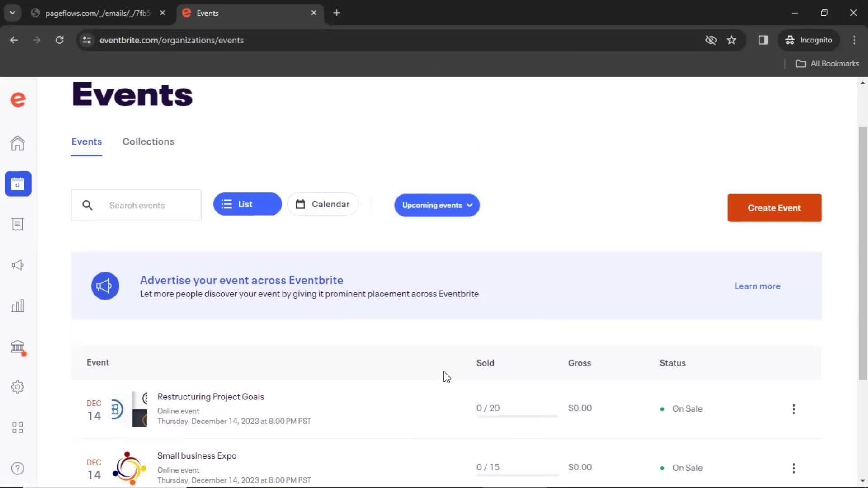Open more options for Small business Expo
Image resolution: width=868 pixels, height=488 pixels.
pos(793,468)
